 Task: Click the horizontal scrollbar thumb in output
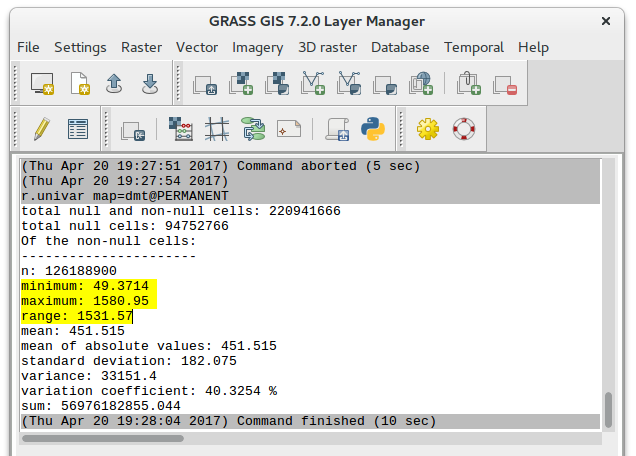103,439
